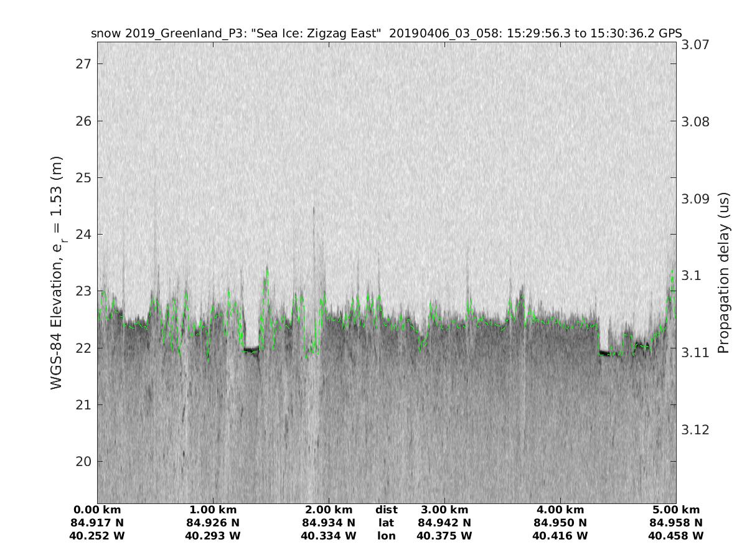Click the 20 elevation tick label
The width and height of the screenshot is (747, 560).
82,462
